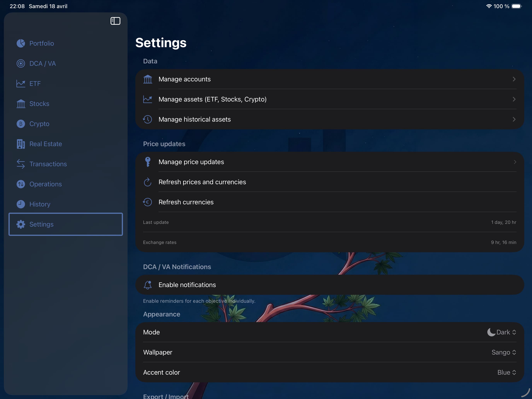Go to the ETF section
This screenshot has height=399, width=532.
(35, 84)
